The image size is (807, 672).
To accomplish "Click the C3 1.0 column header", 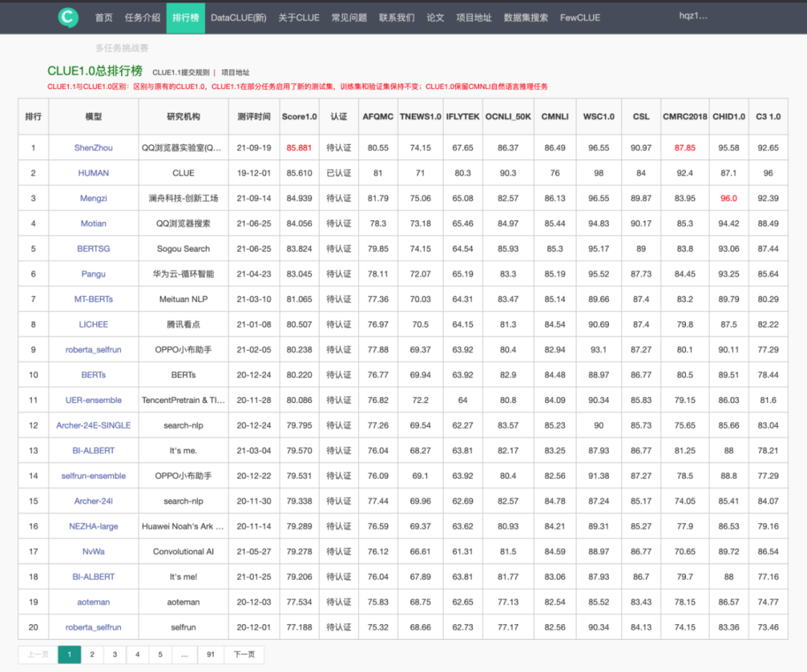I will [x=768, y=117].
